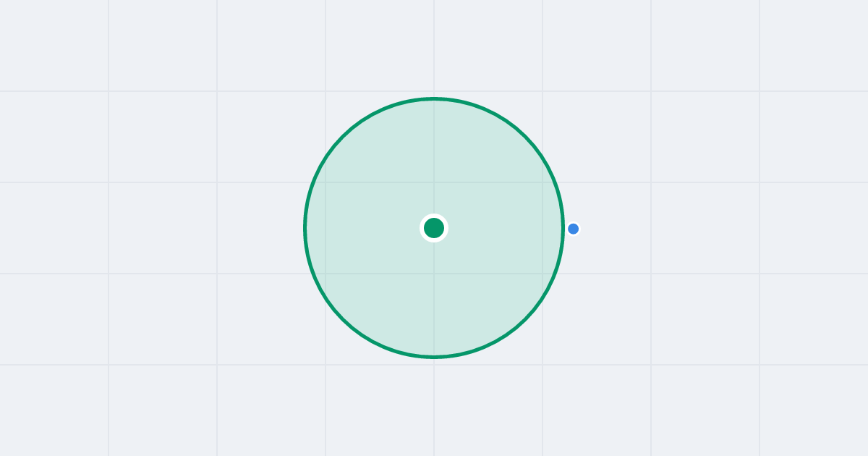Click the circle's outline at its leftmost point
Image resolution: width=868 pixels, height=456 pixels.
[305, 228]
